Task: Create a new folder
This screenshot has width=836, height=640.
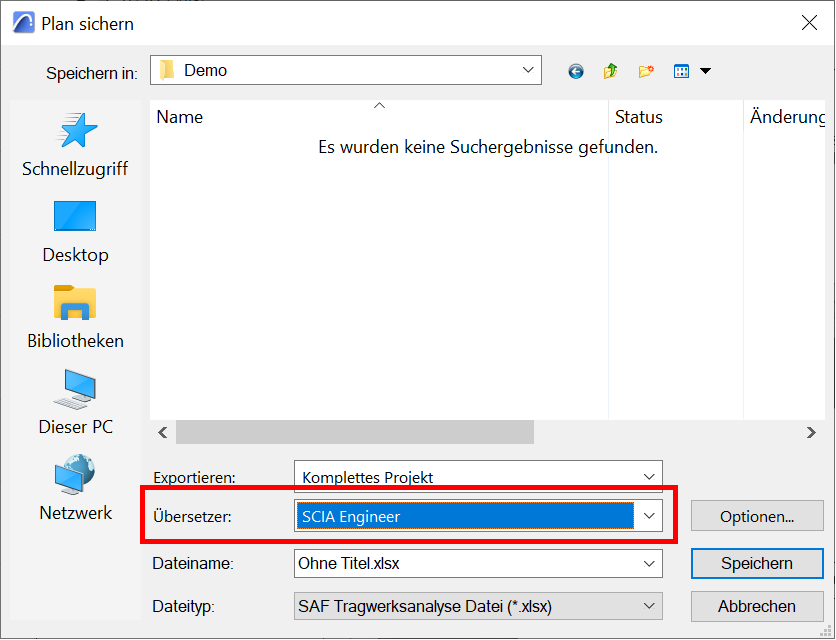Action: coord(646,71)
